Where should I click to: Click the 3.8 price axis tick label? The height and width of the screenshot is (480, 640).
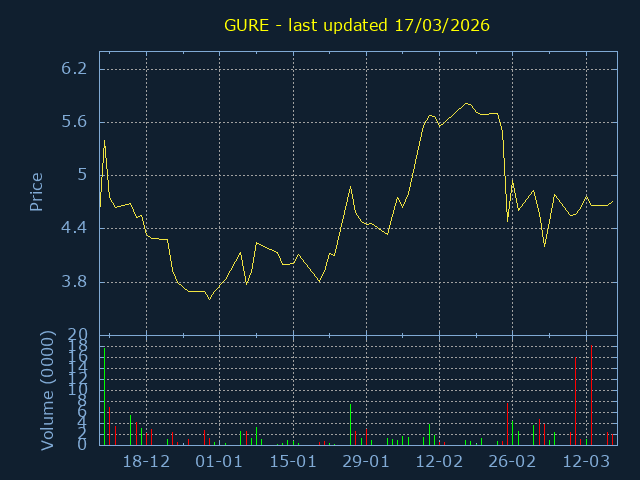74,282
